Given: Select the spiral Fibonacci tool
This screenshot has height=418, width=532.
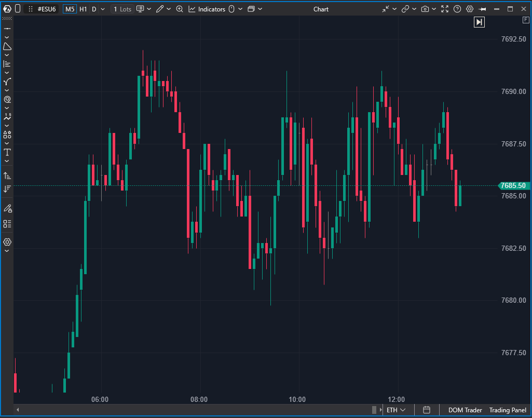Looking at the screenshot, I should [7, 100].
